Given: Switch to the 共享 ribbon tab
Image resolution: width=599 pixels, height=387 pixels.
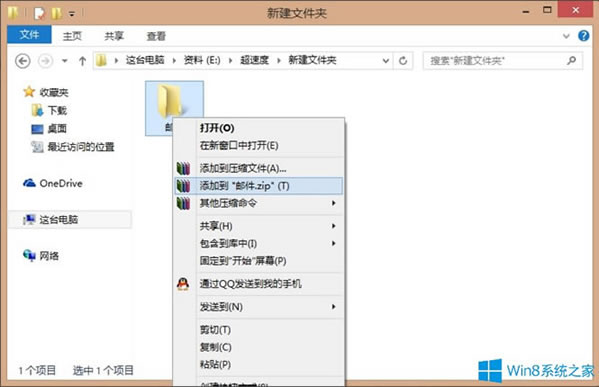Looking at the screenshot, I should (114, 36).
